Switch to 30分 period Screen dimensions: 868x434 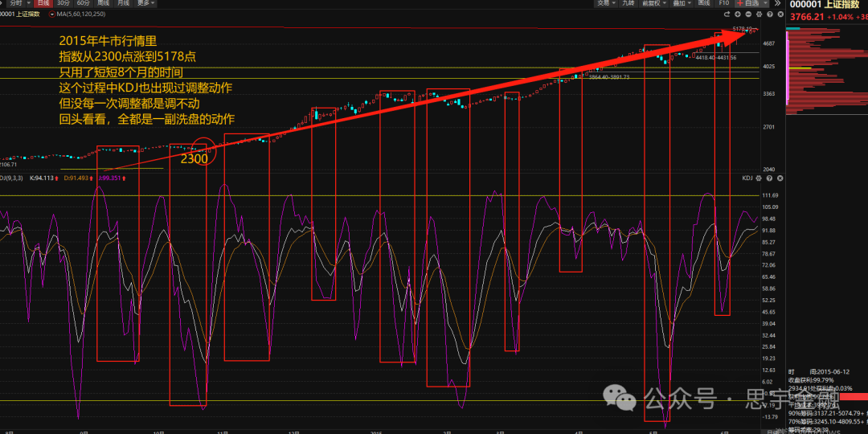[x=63, y=3]
